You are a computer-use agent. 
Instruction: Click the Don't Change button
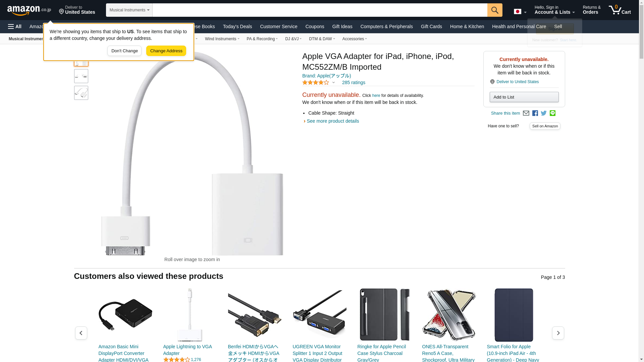click(124, 51)
